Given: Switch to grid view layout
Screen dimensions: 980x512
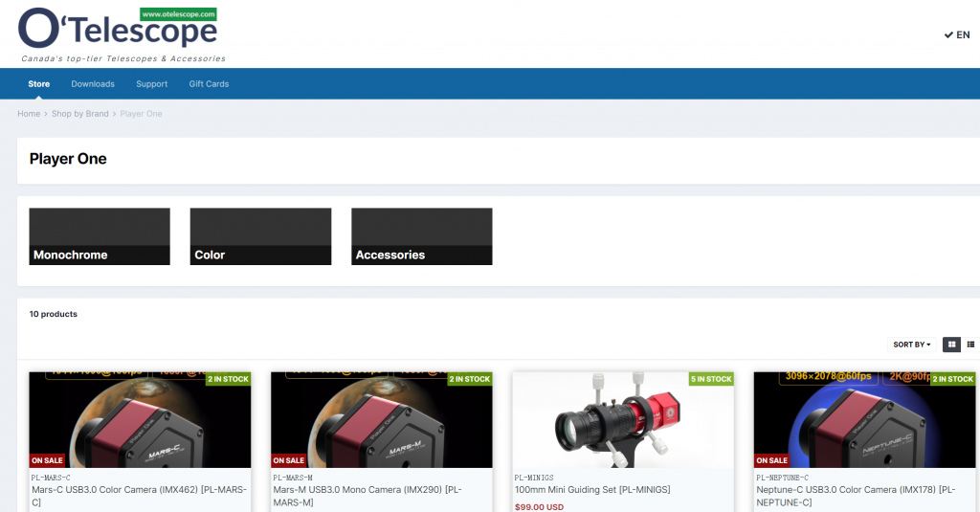Looking at the screenshot, I should 951,345.
